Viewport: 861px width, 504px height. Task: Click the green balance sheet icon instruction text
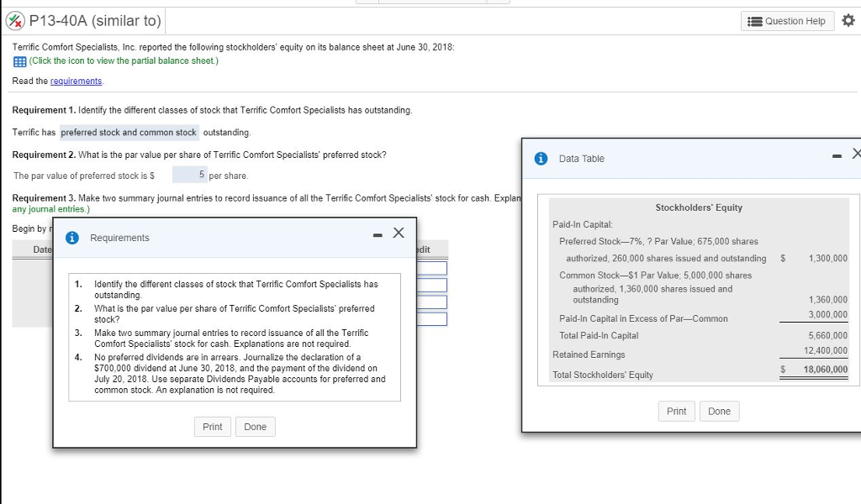tap(124, 60)
